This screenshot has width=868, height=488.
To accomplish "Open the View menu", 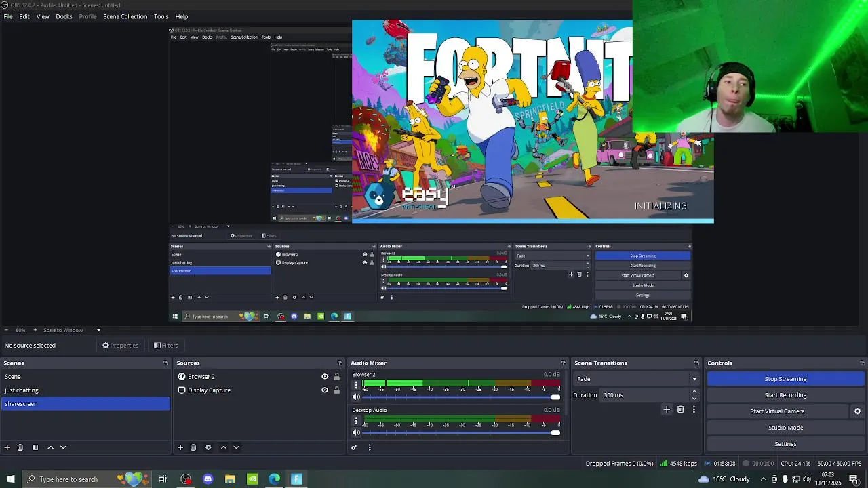I will click(x=43, y=16).
